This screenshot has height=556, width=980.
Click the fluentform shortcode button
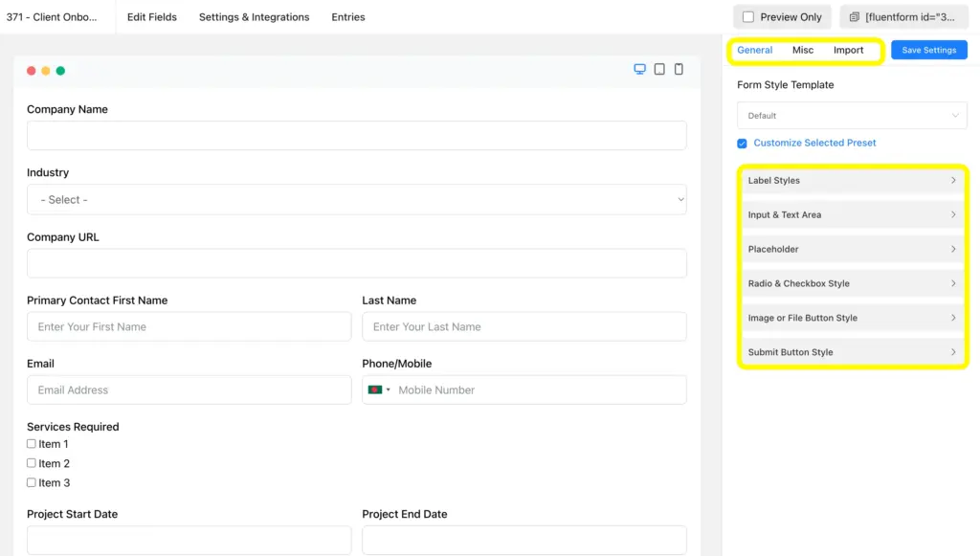[x=903, y=17]
